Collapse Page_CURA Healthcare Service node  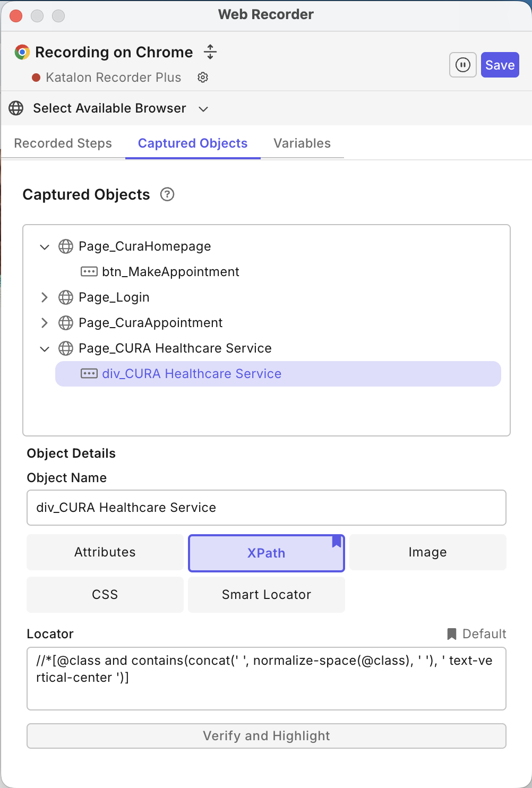tap(45, 349)
